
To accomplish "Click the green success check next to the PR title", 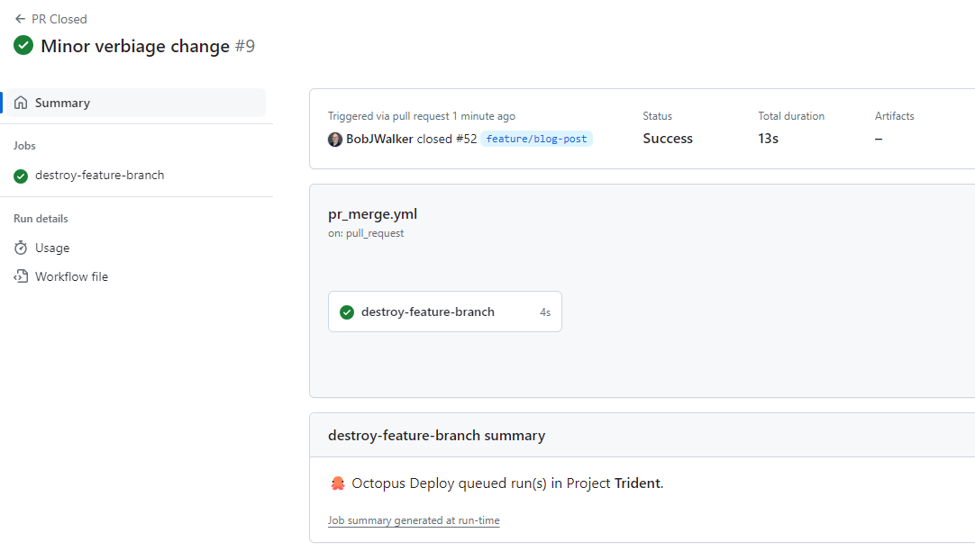I will [23, 45].
